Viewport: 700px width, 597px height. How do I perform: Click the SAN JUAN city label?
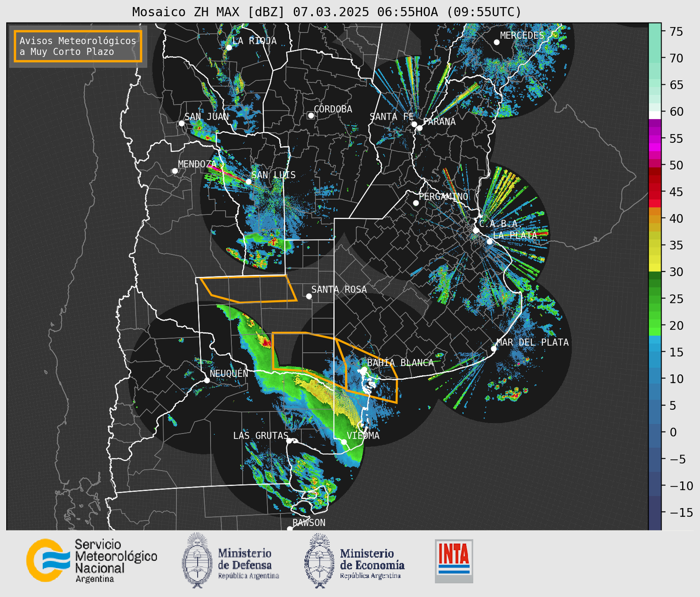[x=207, y=117]
